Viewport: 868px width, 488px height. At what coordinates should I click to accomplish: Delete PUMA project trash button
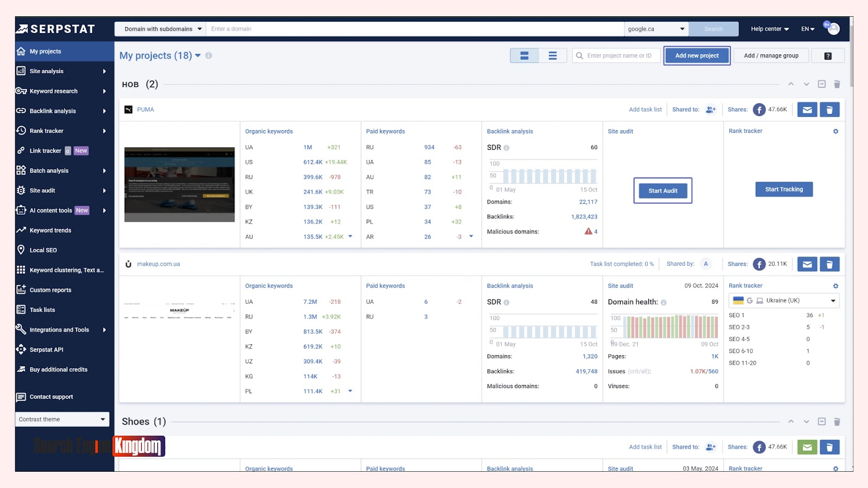pyautogui.click(x=829, y=110)
